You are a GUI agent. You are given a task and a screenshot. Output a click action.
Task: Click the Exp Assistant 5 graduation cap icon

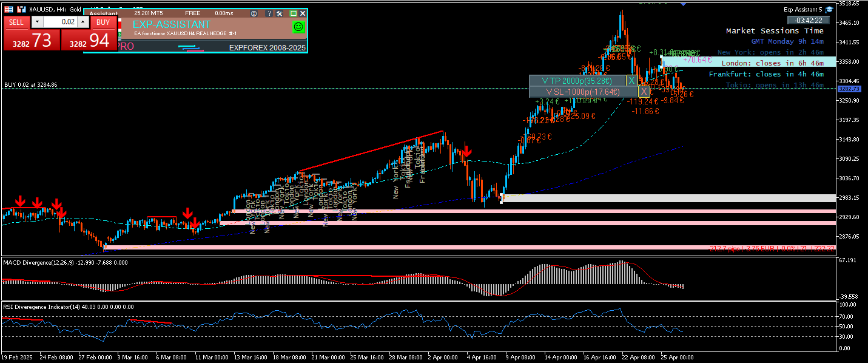829,9
